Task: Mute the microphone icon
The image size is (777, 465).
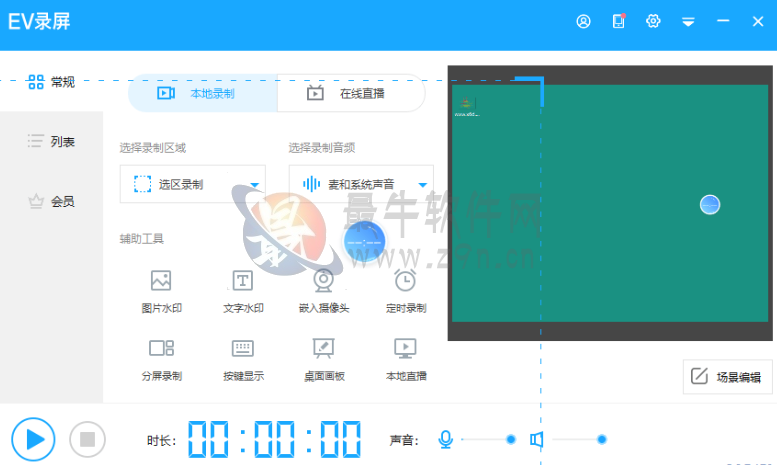Action: click(x=445, y=439)
